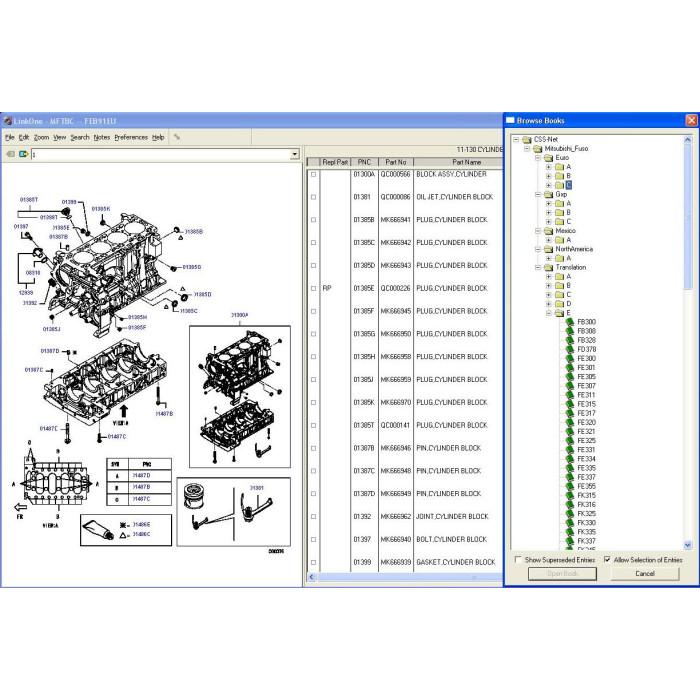The image size is (700, 700).
Task: Click the forward navigation arrow icon
Action: [x=23, y=154]
